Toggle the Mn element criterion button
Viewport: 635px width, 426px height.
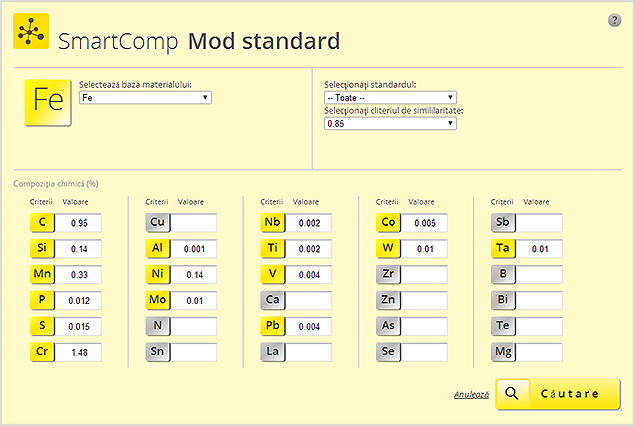tap(42, 275)
